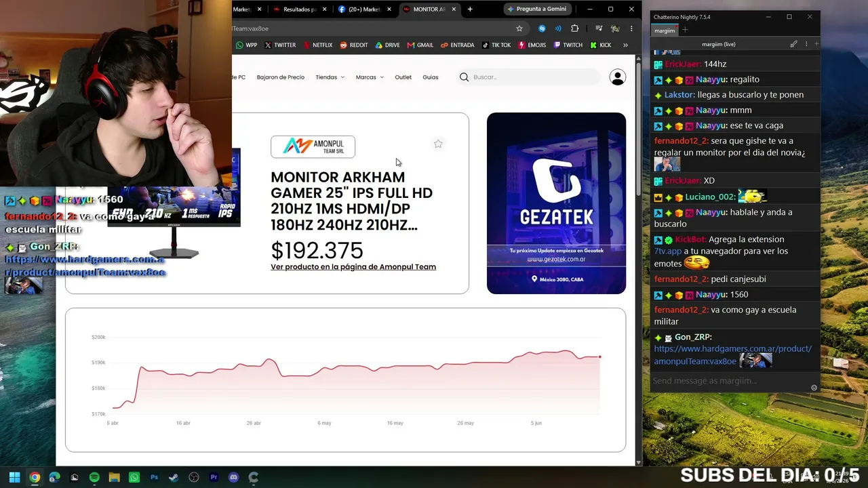This screenshot has height=488, width=868.
Task: Close the MONITOR AR browser tab
Action: point(453,9)
